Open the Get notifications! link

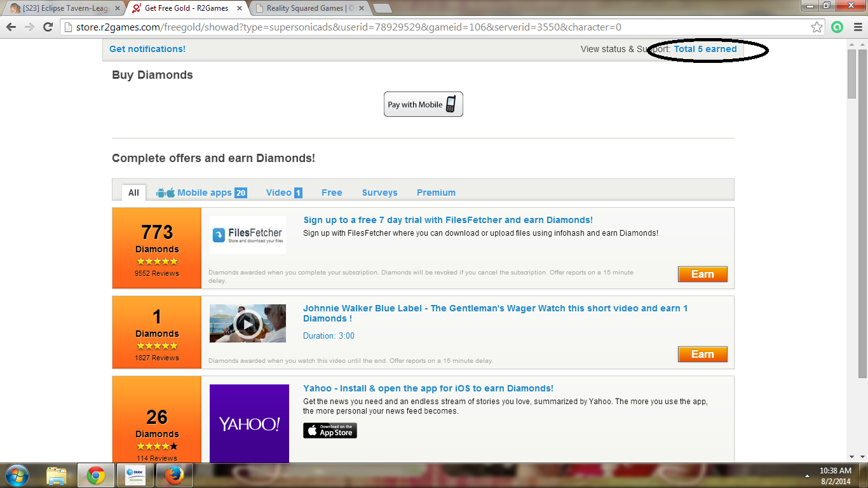coord(147,49)
